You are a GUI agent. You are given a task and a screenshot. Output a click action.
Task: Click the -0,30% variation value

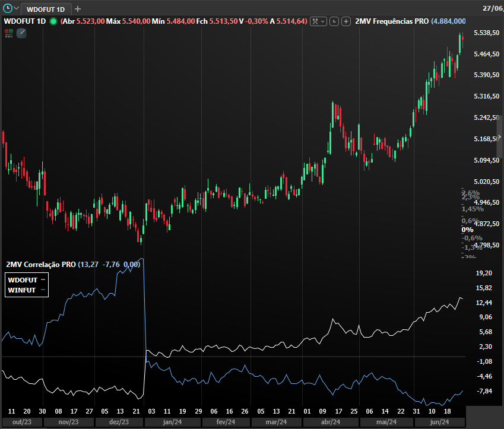coord(256,21)
